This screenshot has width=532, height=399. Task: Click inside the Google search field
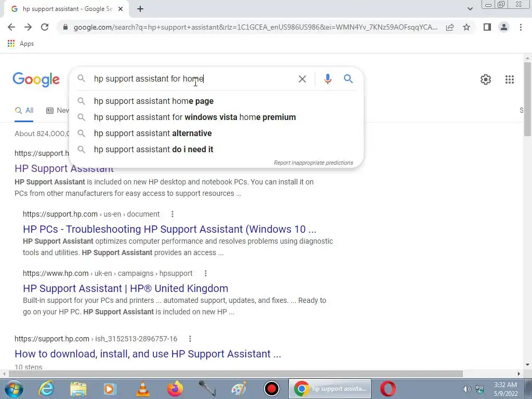click(x=193, y=79)
